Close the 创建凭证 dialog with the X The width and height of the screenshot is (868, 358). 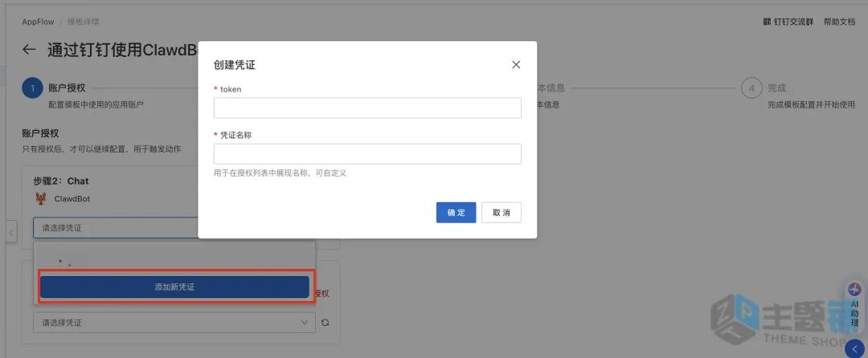coord(516,65)
